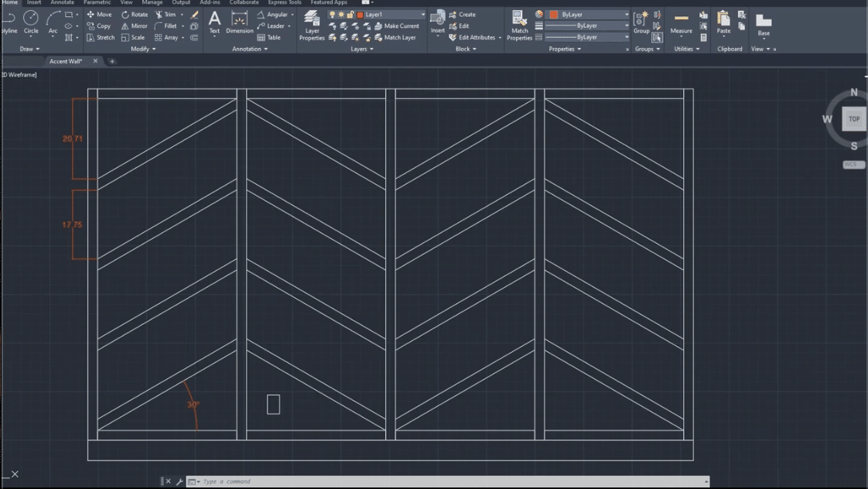868x489 pixels.
Task: Expand the Modify panel flyout
Action: click(x=143, y=49)
